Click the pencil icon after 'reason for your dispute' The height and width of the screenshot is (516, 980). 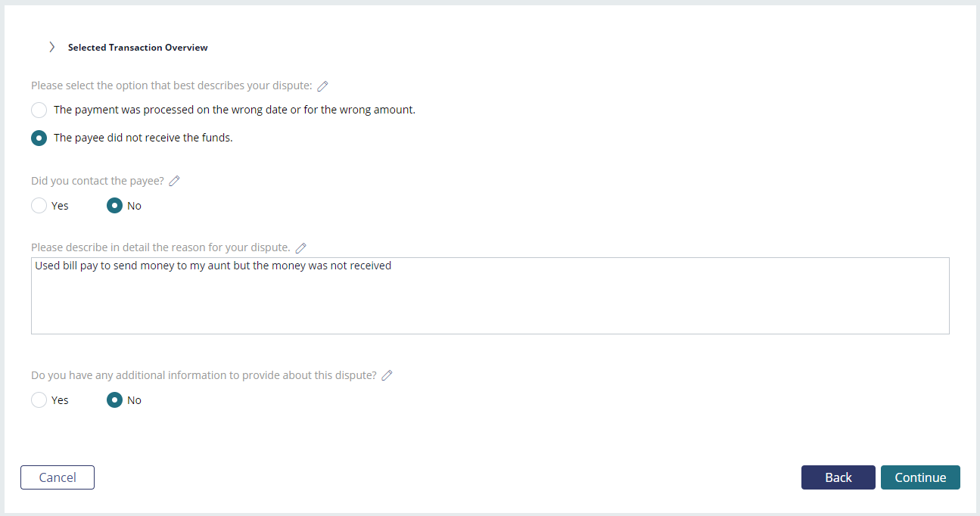pyautogui.click(x=300, y=247)
